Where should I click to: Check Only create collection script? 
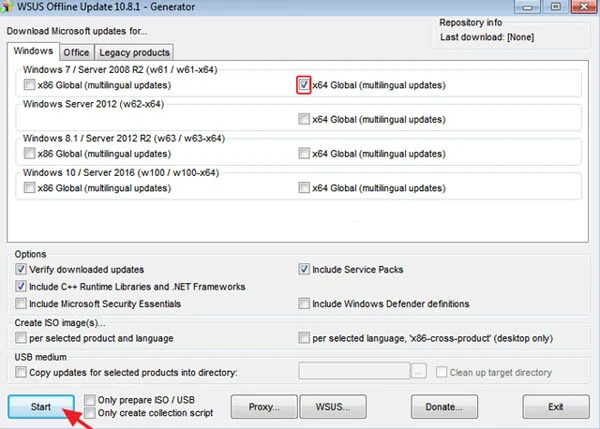point(90,413)
